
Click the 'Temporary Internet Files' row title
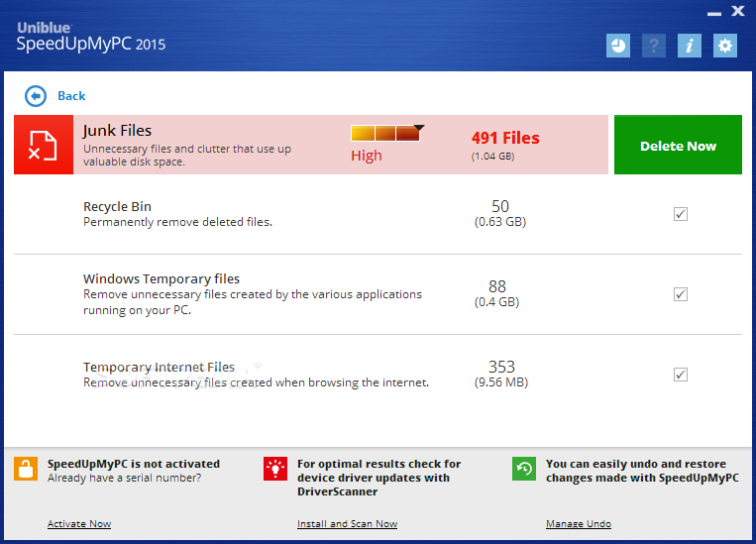pos(160,367)
